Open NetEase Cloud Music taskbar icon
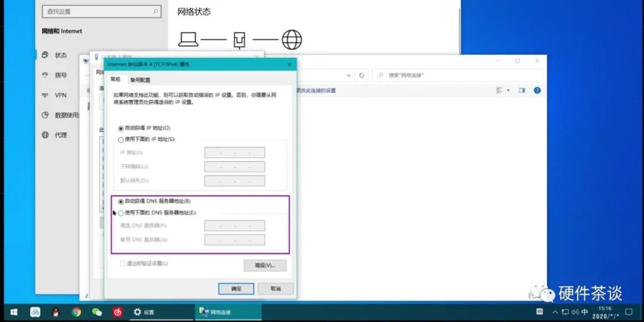Screen dimensions: 644x322 pos(117,312)
